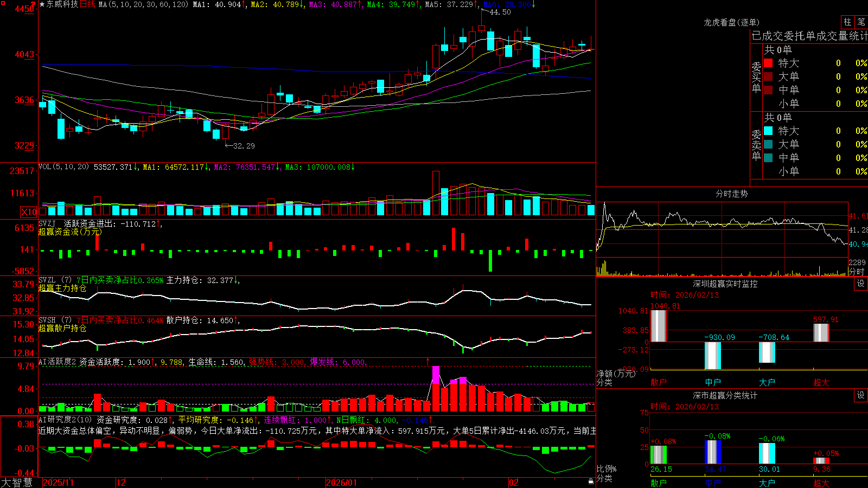Click the X10 volume scale marker
The height and width of the screenshot is (488, 868).
29,212
